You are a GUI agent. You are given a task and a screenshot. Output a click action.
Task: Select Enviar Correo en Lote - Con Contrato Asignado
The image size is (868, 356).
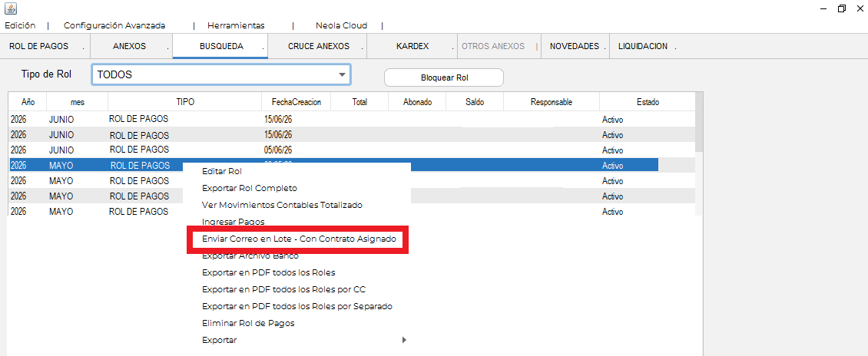click(299, 239)
